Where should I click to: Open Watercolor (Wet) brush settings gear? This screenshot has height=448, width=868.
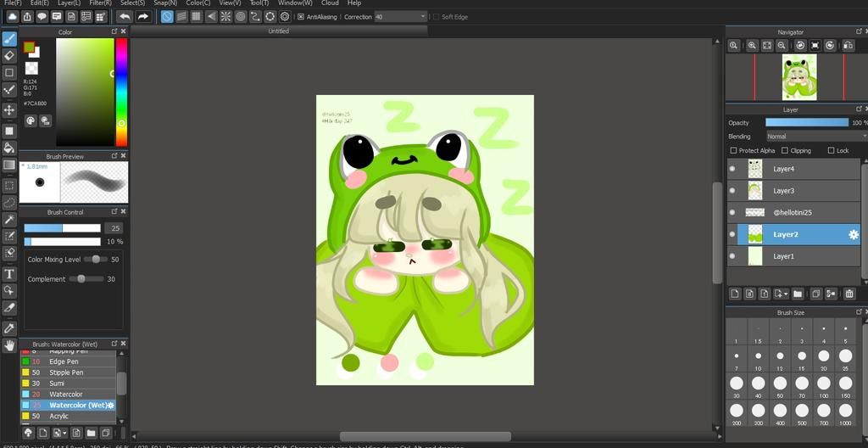[110, 406]
